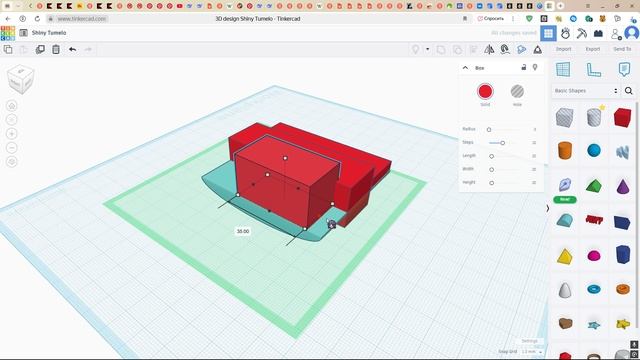
Task: Select the Solid red color swatch
Action: (x=485, y=91)
